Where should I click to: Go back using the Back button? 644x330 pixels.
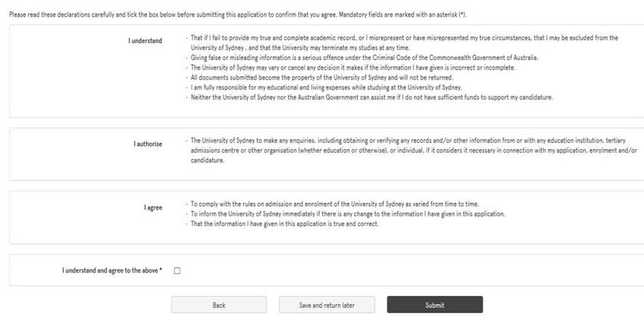point(219,305)
